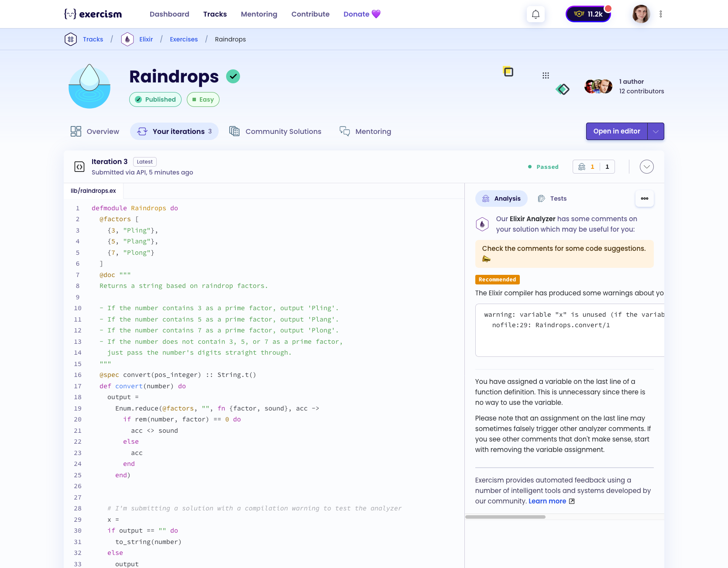Click the Easy difficulty badge
The width and height of the screenshot is (728, 568).
point(203,99)
